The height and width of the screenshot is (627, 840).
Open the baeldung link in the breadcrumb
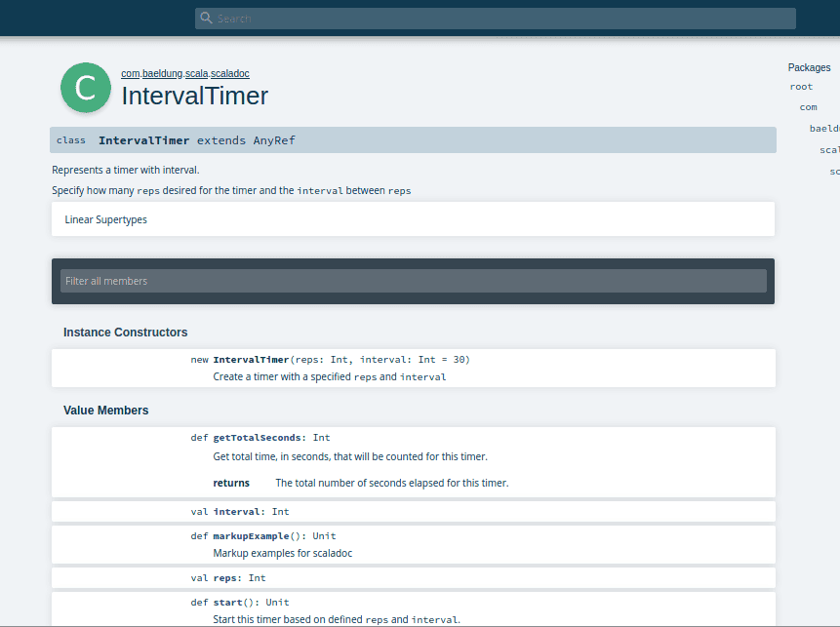(x=162, y=74)
